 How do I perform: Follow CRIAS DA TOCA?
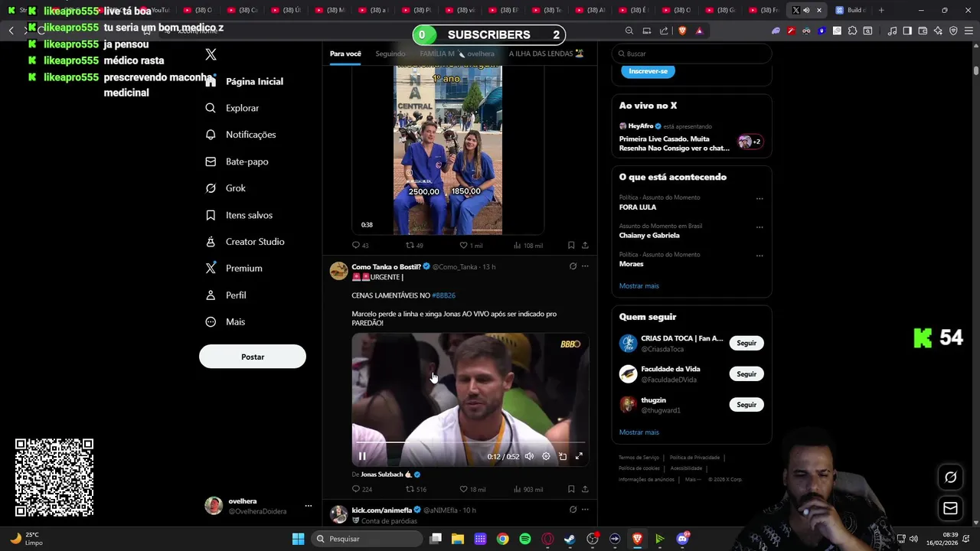click(746, 343)
